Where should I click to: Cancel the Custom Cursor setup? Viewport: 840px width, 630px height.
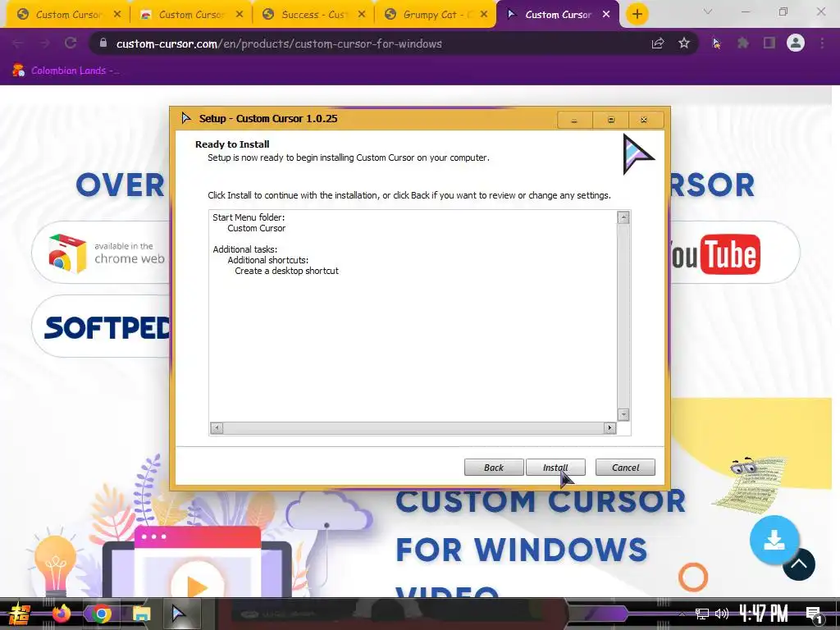pos(625,467)
